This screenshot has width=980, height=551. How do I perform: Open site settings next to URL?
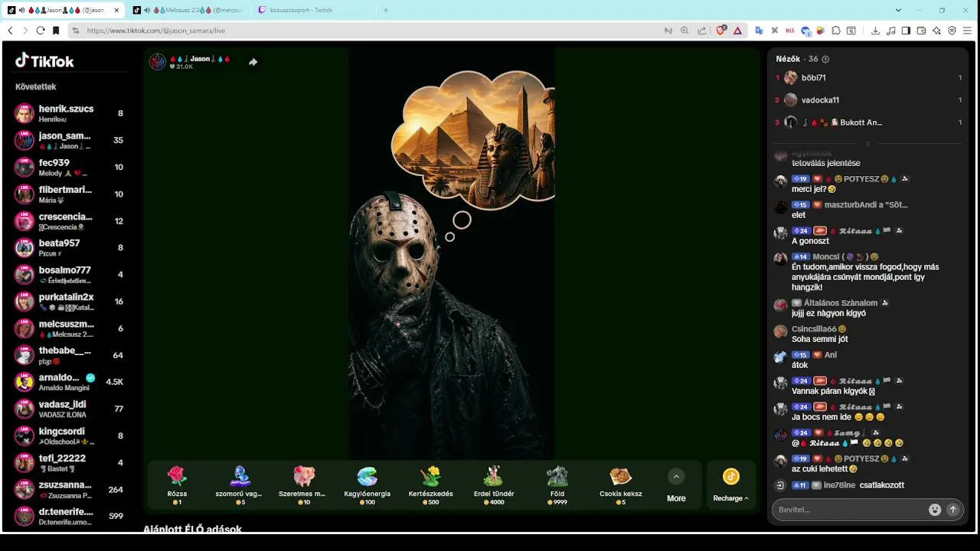pyautogui.click(x=75, y=31)
